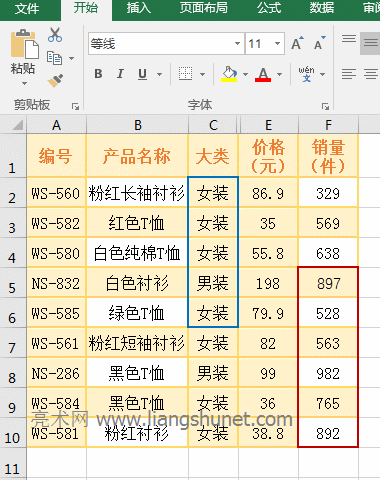The height and width of the screenshot is (480, 380).
Task: Select row 1 header
Action: tap(13, 156)
